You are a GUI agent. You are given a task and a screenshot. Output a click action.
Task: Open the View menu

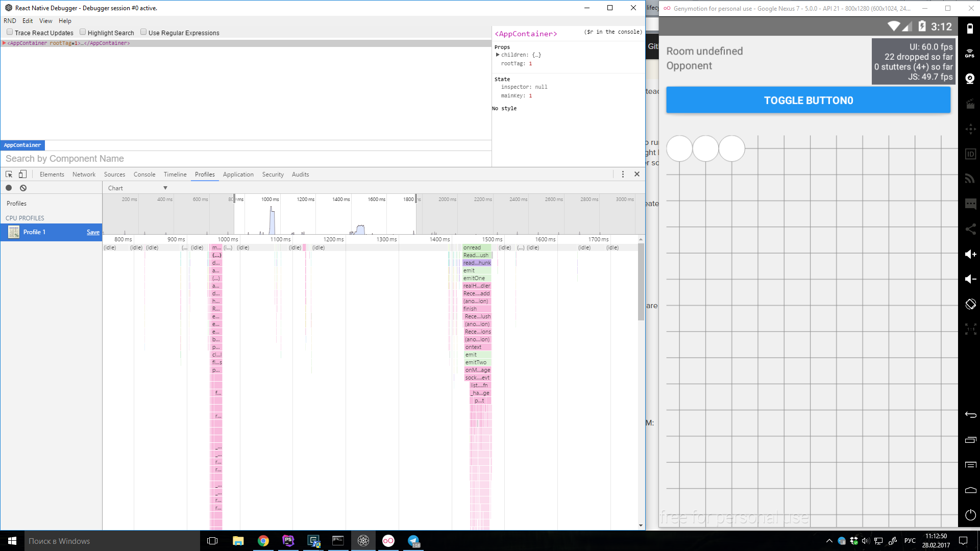(x=45, y=21)
